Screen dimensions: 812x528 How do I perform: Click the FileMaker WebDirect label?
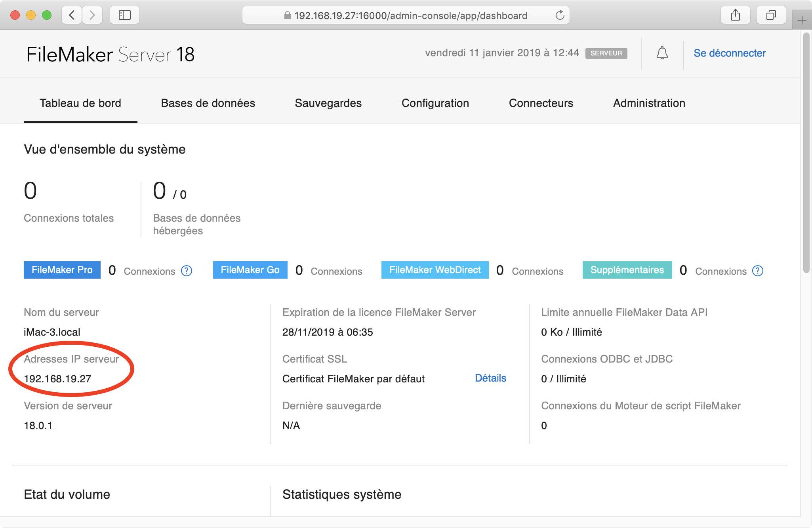[x=435, y=270]
